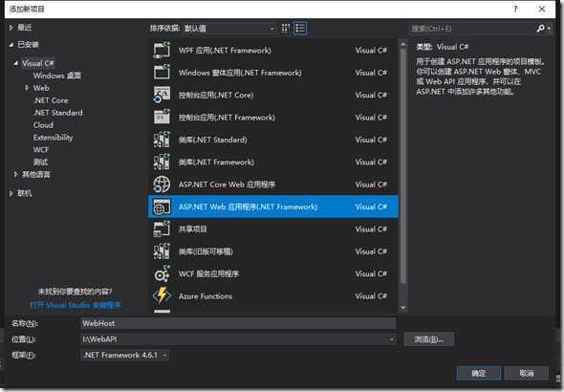The height and width of the screenshot is (392, 564).
Task: Pick the 类库(.NET Standard) icon
Action: click(x=162, y=140)
